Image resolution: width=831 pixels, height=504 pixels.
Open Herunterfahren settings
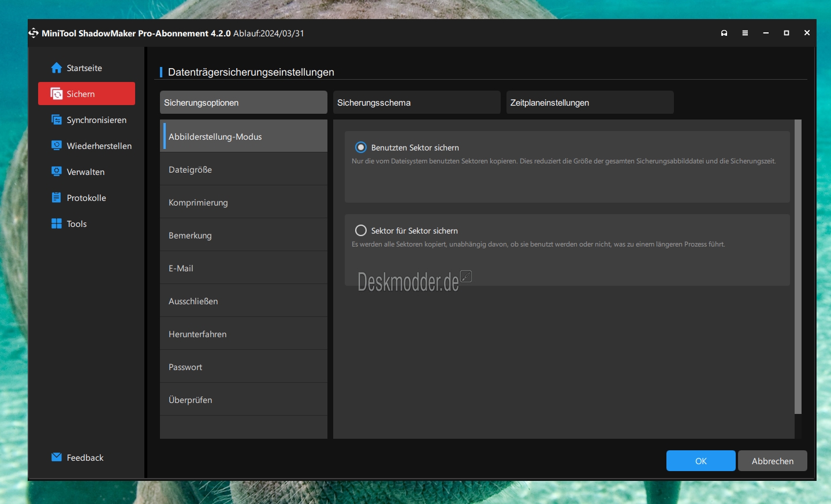tap(244, 334)
